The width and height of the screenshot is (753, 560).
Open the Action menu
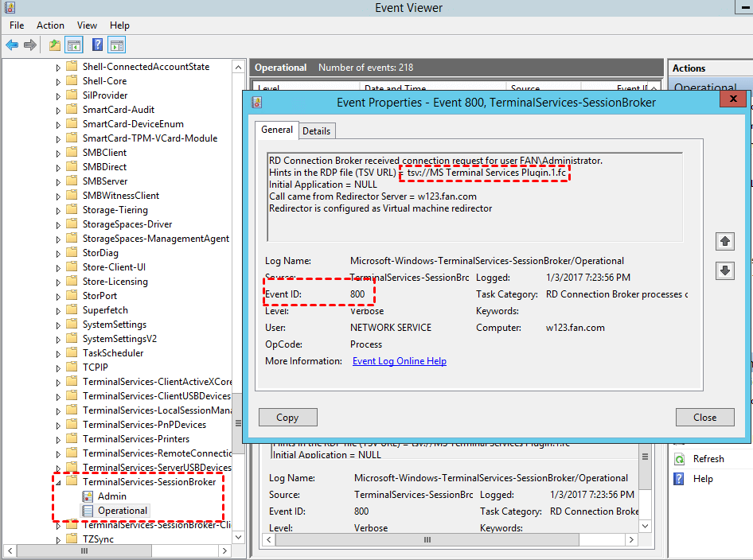(x=50, y=25)
